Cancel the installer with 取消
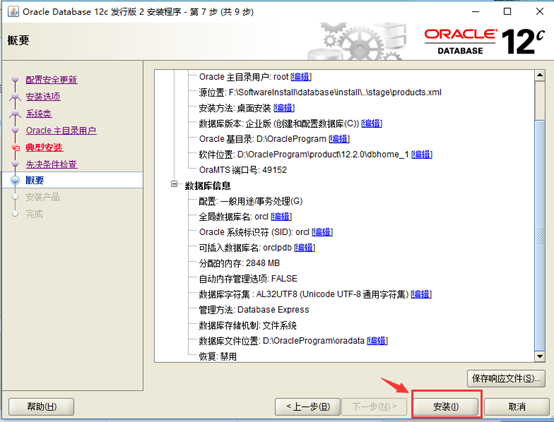This screenshot has width=554, height=422. (x=517, y=407)
